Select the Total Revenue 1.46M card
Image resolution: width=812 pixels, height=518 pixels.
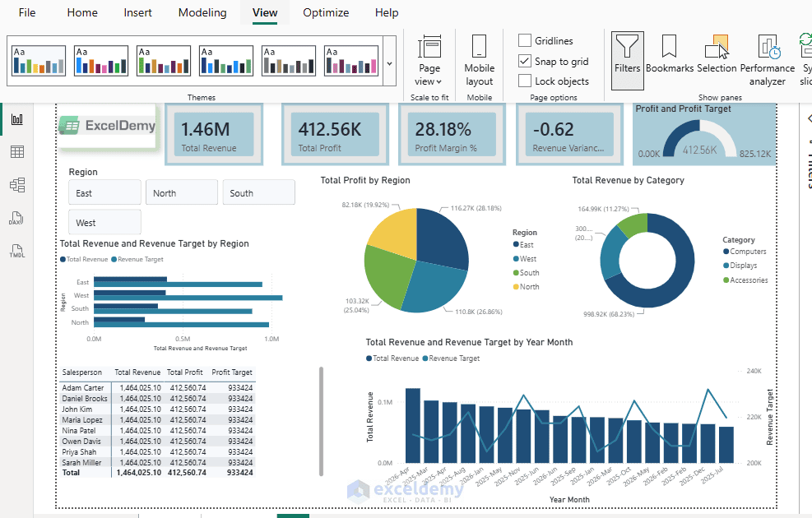214,135
